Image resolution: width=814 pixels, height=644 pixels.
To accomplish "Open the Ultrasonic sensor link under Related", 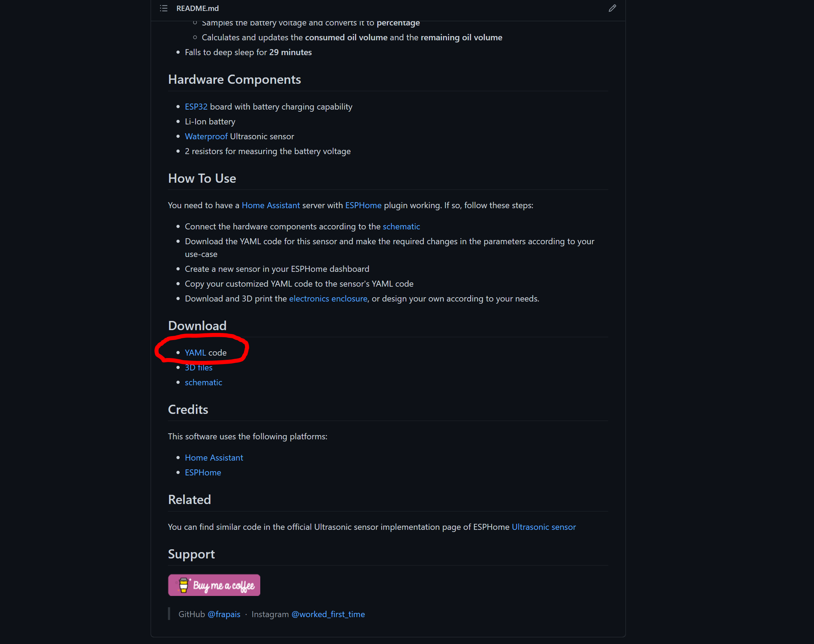I will (x=543, y=527).
